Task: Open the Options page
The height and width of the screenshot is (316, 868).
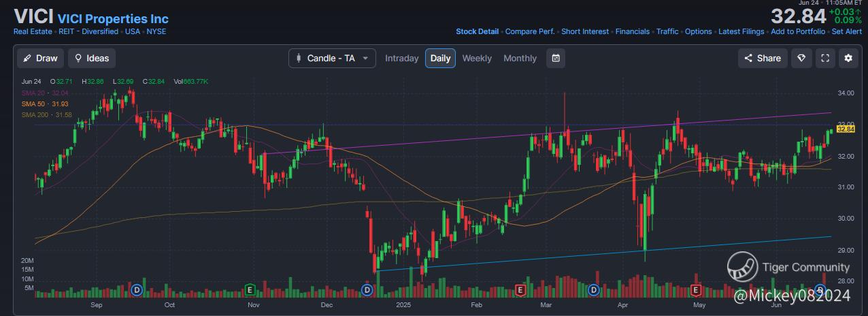Action: pos(699,31)
